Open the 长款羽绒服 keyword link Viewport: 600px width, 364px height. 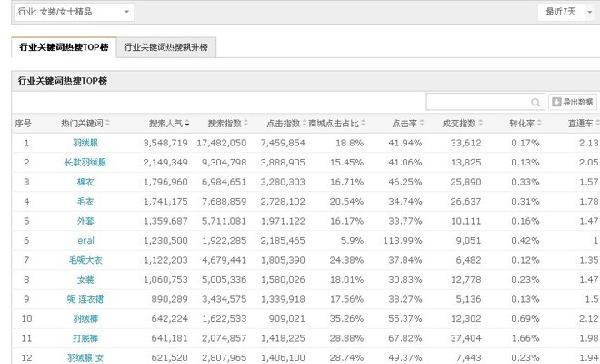(85, 162)
